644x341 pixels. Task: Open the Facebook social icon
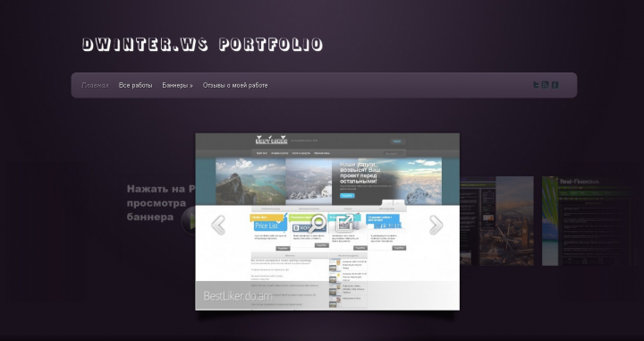pos(555,85)
